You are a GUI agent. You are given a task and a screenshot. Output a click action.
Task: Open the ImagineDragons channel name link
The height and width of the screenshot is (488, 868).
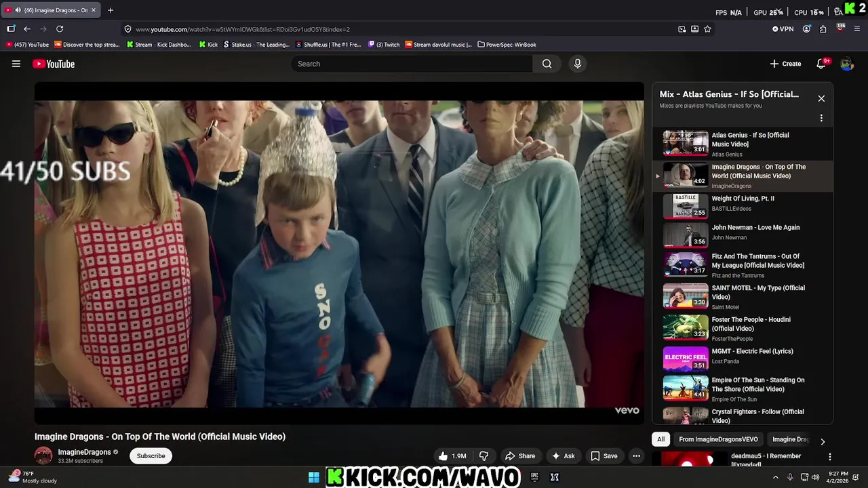[84, 452]
